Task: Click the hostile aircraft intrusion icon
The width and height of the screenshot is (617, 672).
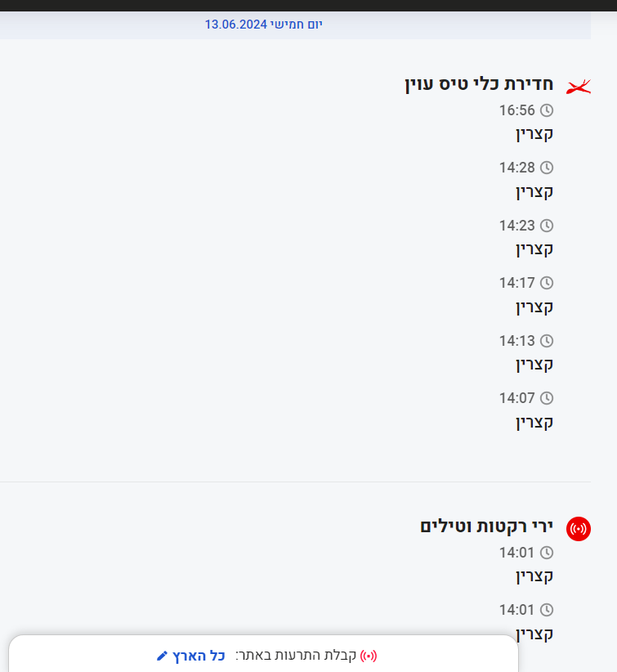Action: click(579, 87)
